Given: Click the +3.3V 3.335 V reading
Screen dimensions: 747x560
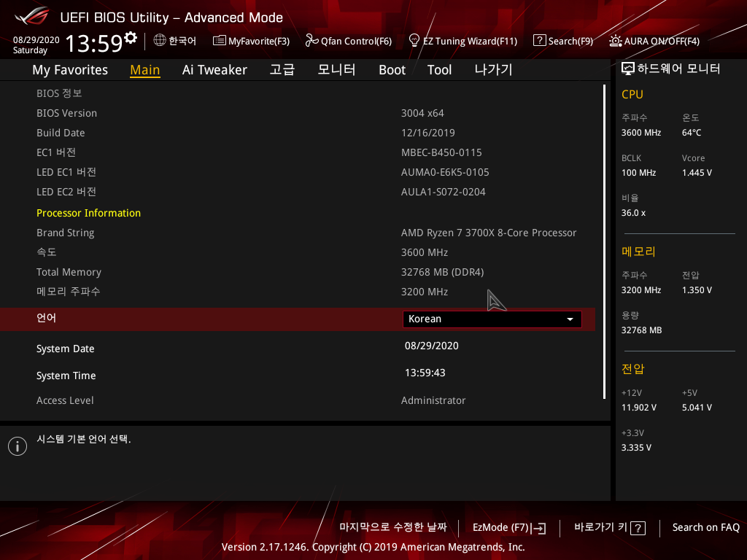Looking at the screenshot, I should pyautogui.click(x=636, y=448).
